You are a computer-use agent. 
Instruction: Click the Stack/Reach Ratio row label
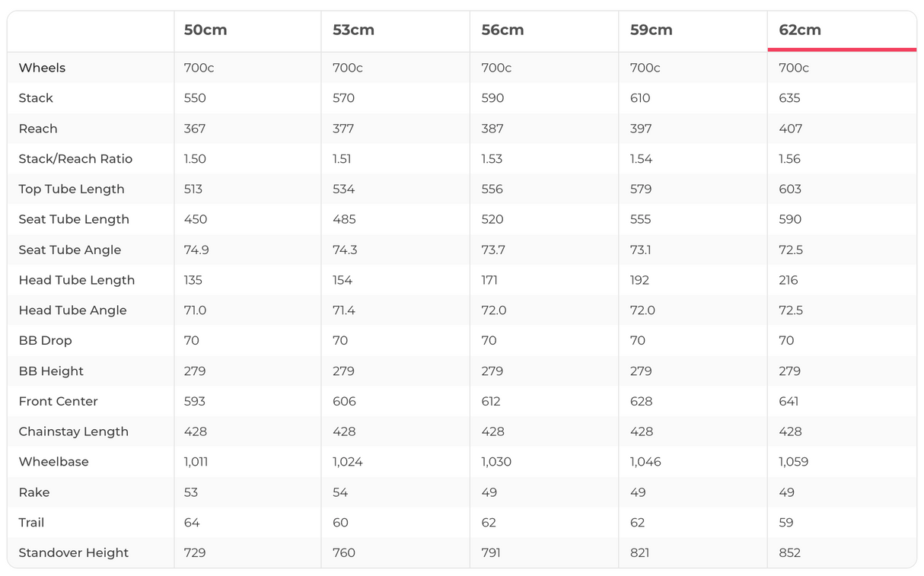click(x=75, y=159)
